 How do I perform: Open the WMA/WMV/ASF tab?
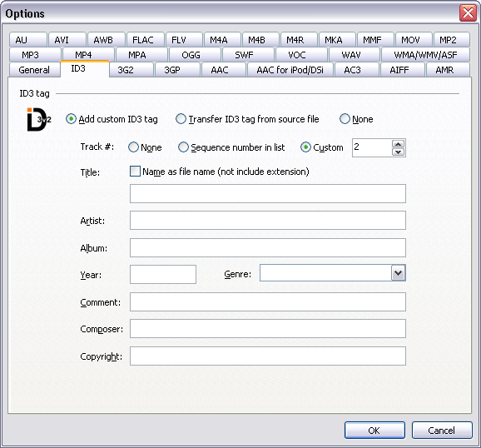click(x=425, y=55)
